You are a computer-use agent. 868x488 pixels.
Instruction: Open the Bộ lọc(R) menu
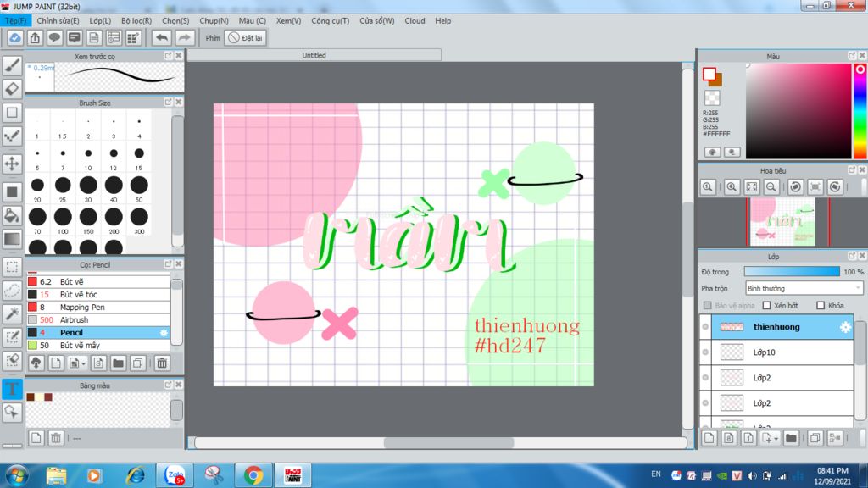[136, 21]
